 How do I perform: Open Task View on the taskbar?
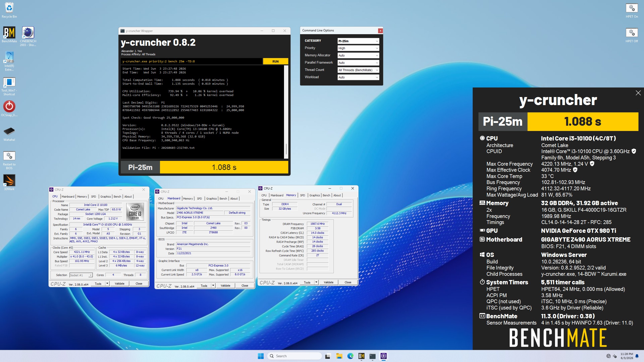(x=328, y=356)
